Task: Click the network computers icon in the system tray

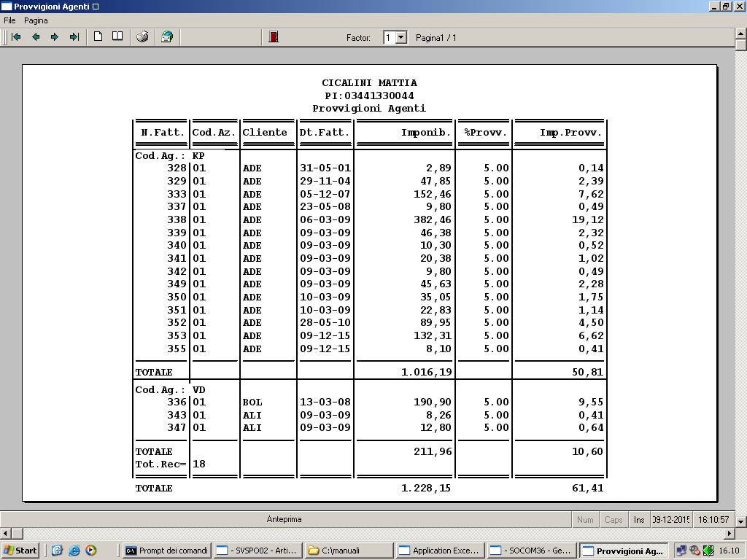Action: tap(681, 551)
